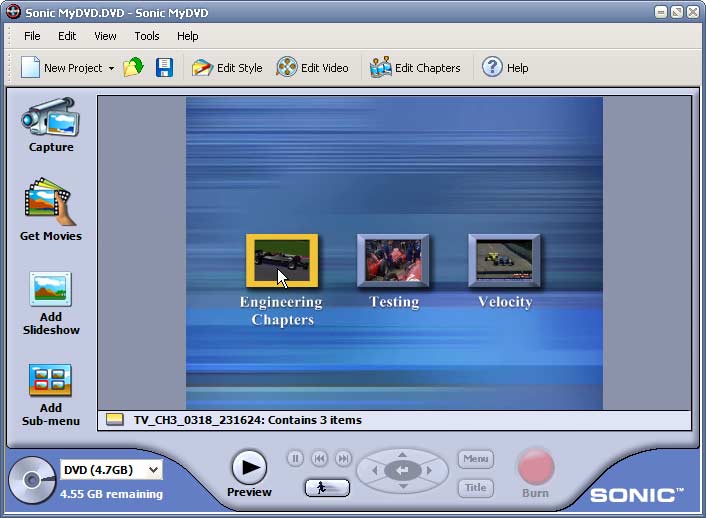Open the Tools menu
This screenshot has height=518, width=706.
click(147, 36)
